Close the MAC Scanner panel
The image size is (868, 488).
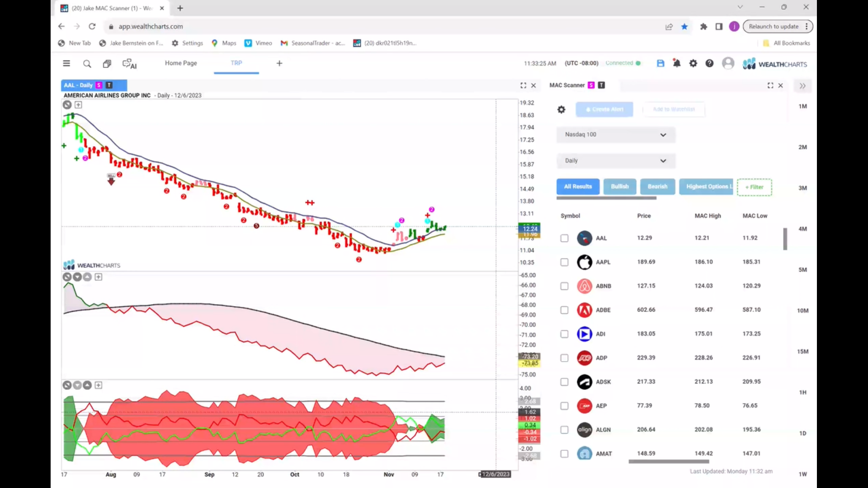pos(780,85)
